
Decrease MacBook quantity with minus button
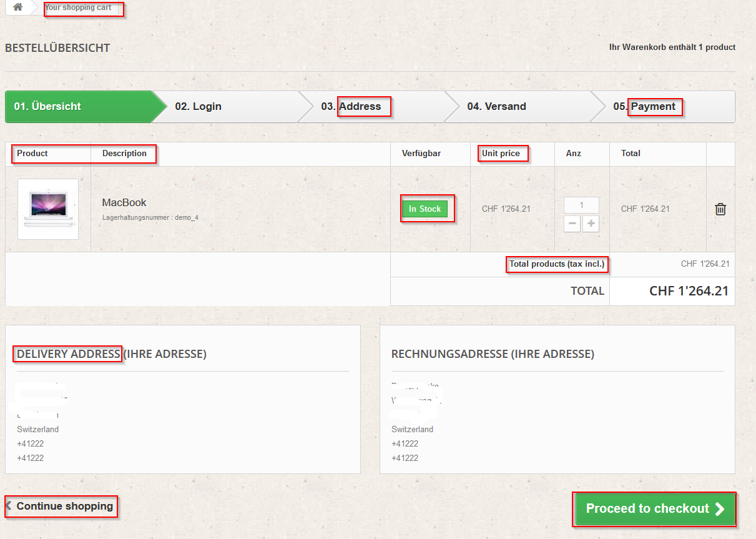click(x=572, y=224)
